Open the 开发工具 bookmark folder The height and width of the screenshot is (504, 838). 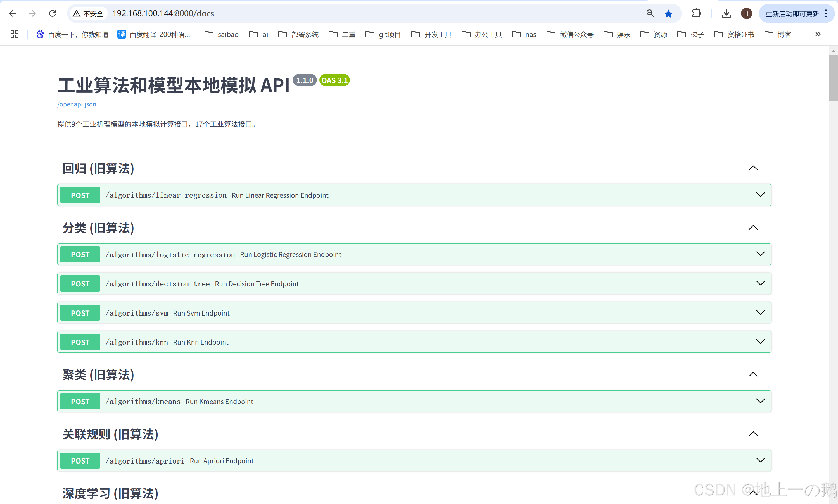point(431,34)
